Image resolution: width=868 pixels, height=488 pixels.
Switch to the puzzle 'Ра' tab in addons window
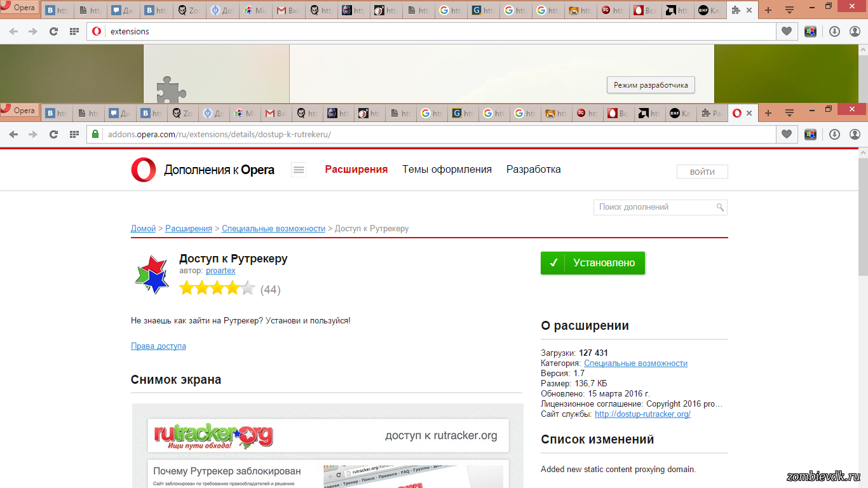(711, 113)
